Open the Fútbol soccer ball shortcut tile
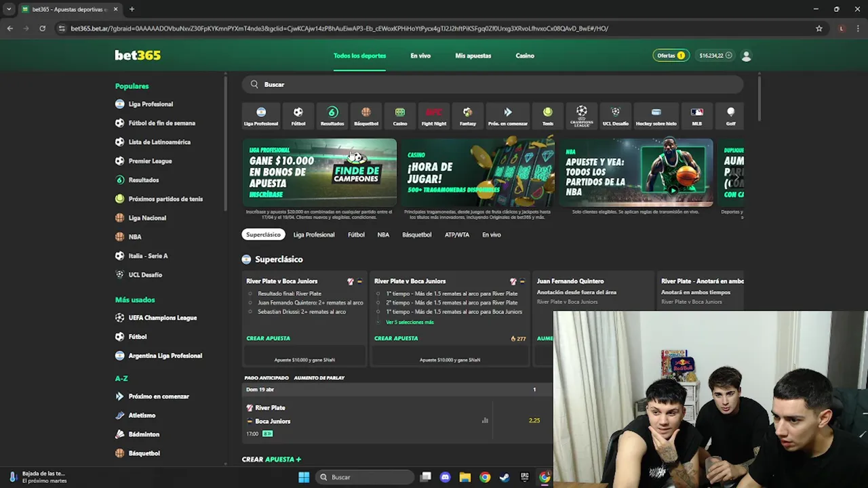Viewport: 868px width, 488px height. [298, 116]
